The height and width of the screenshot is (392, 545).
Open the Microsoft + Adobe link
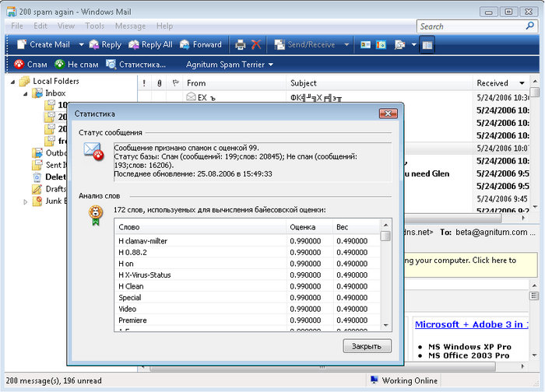[471, 324]
